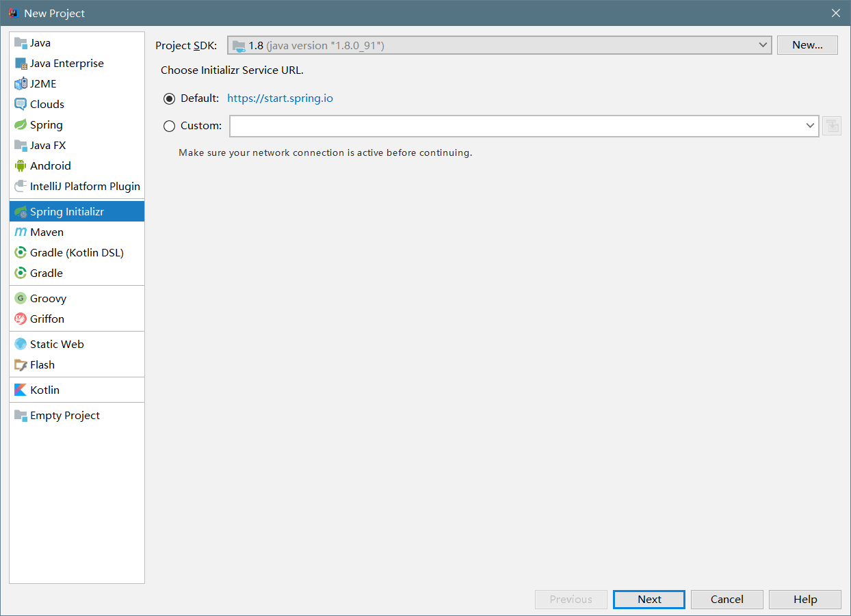Click the Gradle icon

[x=21, y=273]
